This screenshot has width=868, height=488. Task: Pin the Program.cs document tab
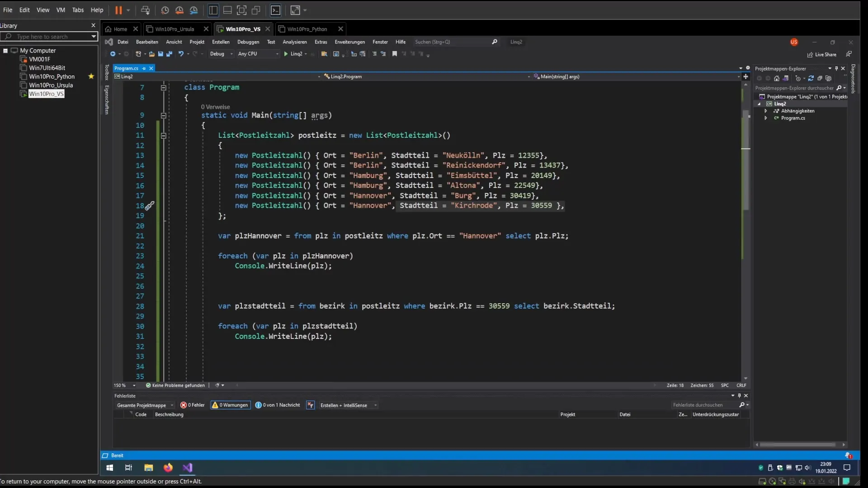click(144, 68)
